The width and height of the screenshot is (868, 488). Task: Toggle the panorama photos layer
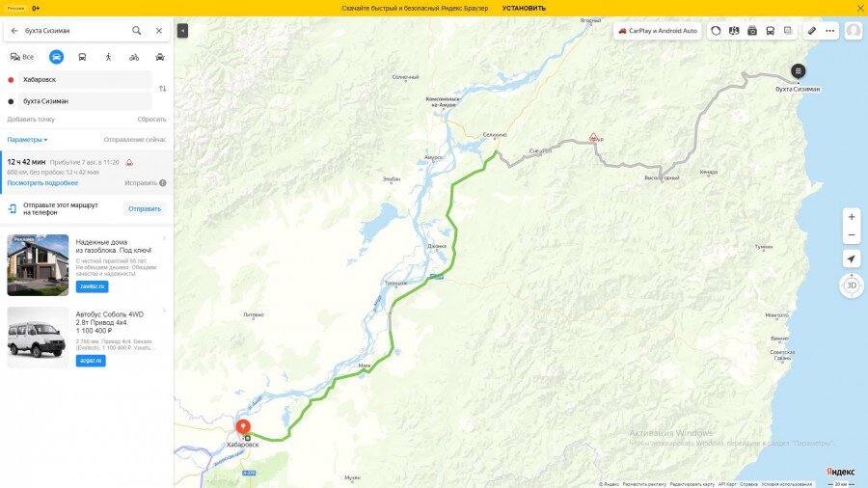[751, 31]
